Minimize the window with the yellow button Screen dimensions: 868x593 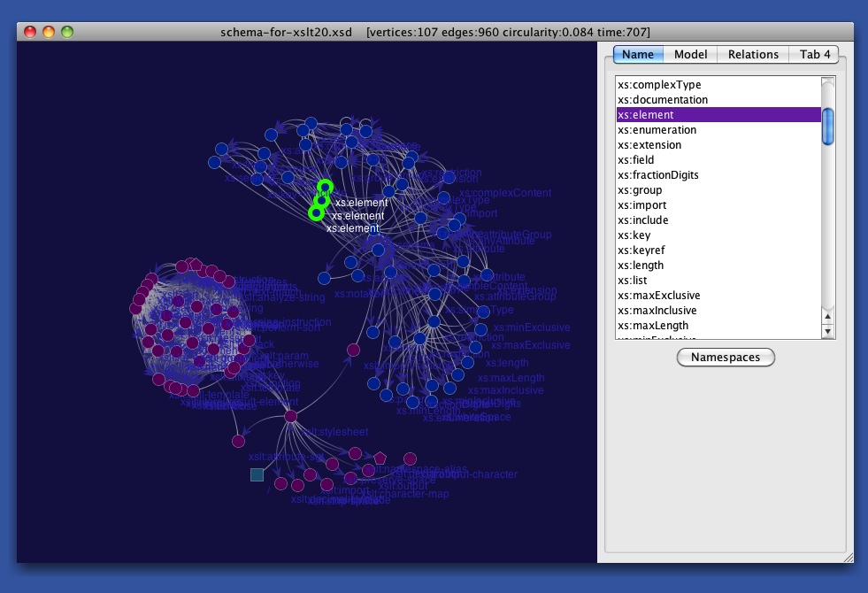click(49, 32)
